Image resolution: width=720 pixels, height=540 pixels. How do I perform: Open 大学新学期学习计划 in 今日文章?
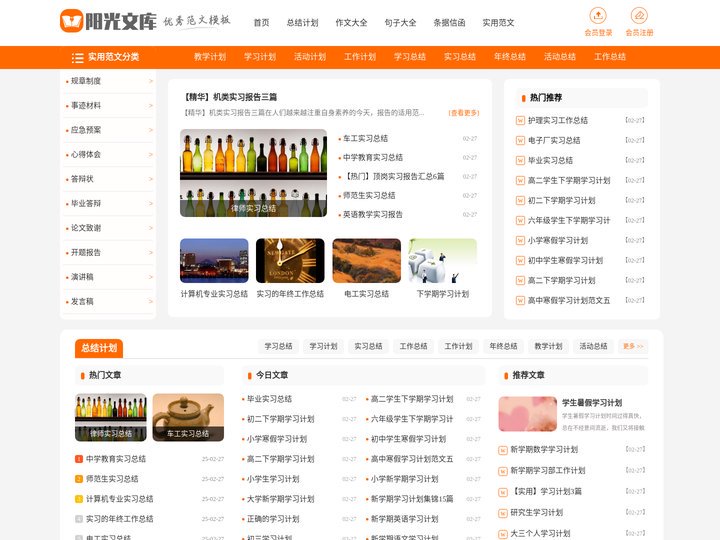281,499
